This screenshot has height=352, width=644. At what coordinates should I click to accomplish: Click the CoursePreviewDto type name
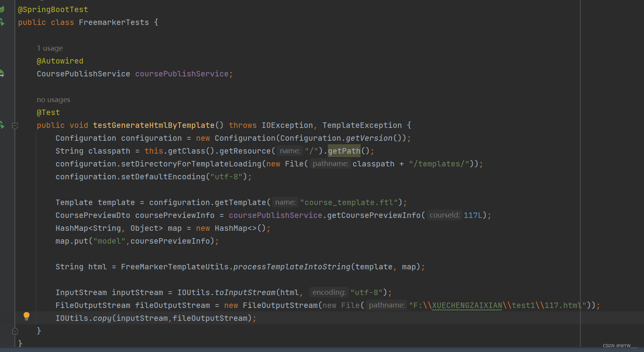[x=93, y=215]
